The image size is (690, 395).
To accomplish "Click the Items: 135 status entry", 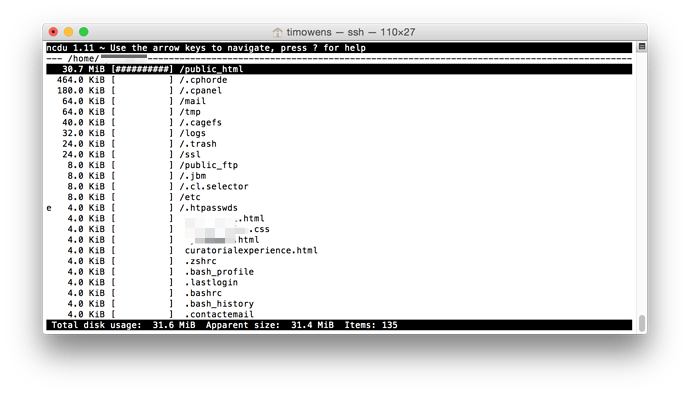I will click(371, 325).
